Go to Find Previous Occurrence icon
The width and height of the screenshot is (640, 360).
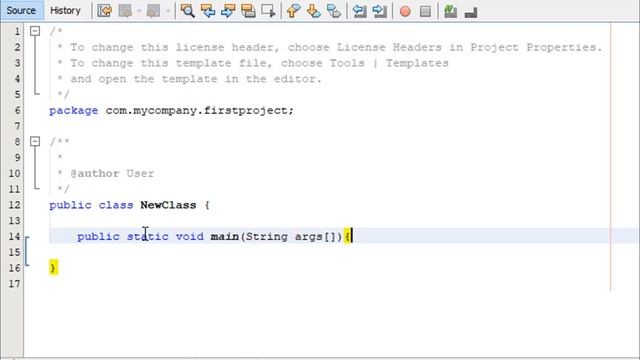point(208,11)
